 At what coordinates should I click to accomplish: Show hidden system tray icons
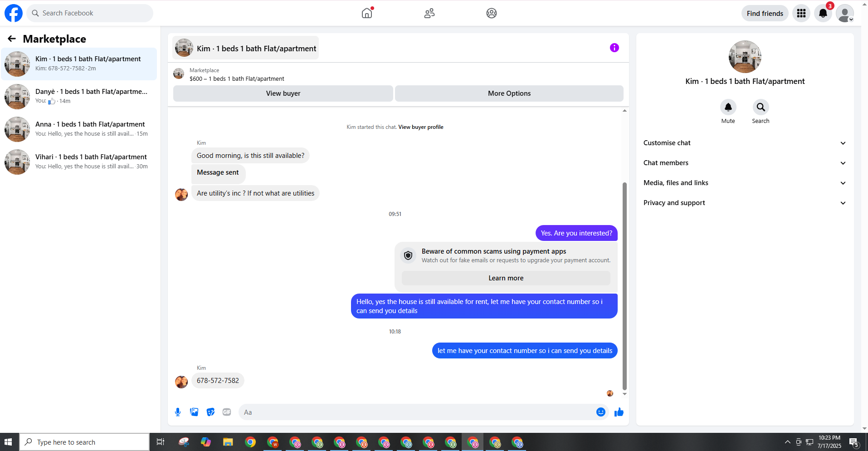[x=787, y=442]
